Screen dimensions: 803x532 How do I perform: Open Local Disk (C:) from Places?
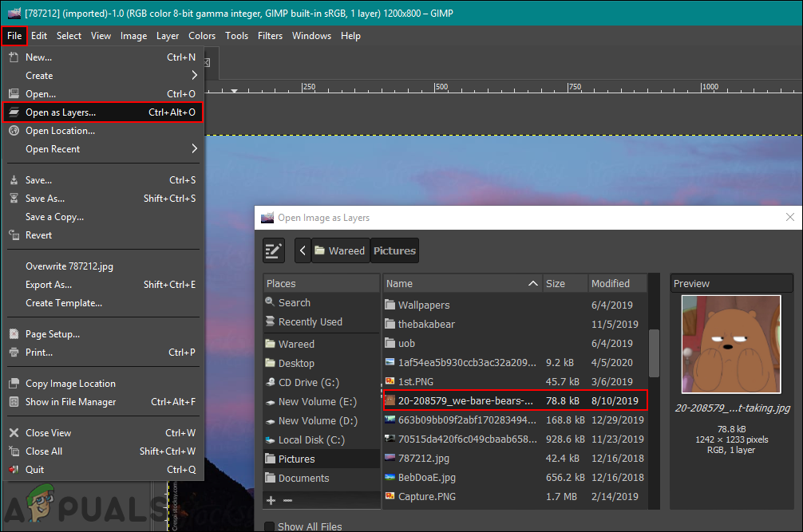[x=311, y=440]
